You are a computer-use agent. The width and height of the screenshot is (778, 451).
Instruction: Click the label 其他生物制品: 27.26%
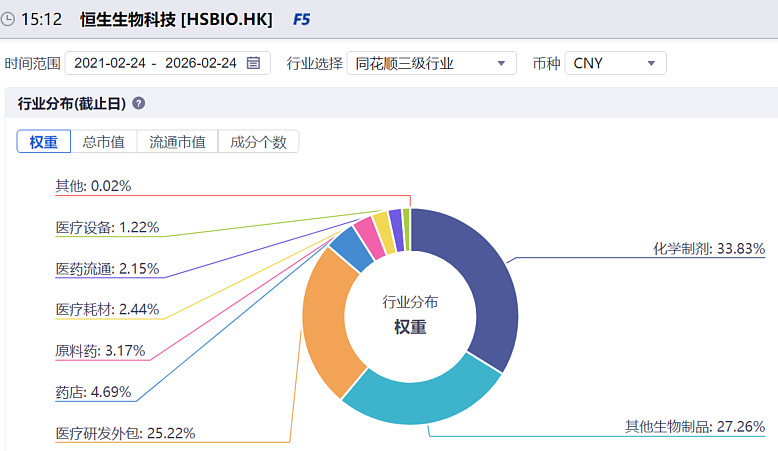pos(695,426)
